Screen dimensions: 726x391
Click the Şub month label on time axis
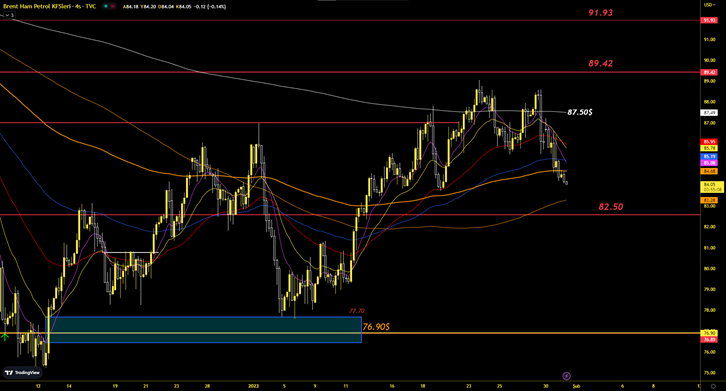point(576,385)
